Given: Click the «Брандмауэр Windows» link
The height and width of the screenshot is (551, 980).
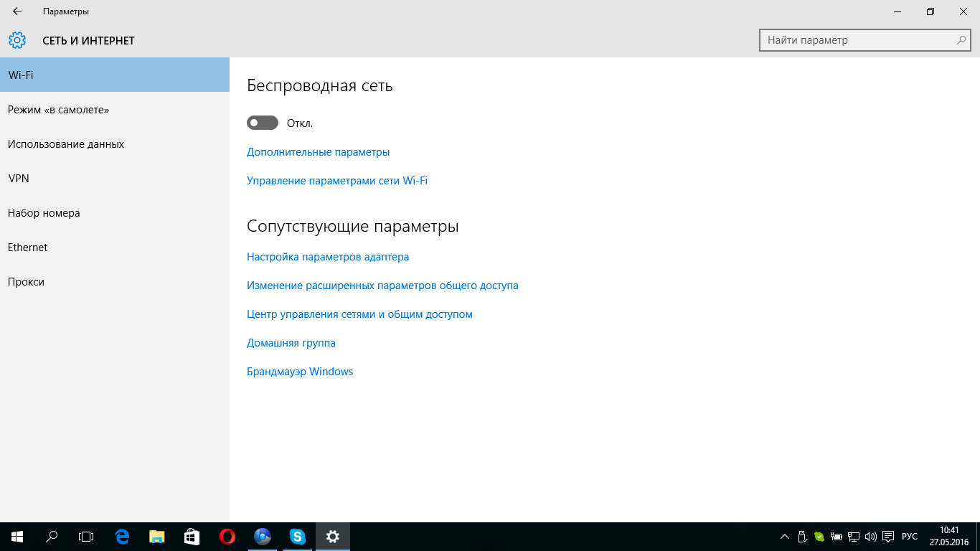Looking at the screenshot, I should pos(300,372).
